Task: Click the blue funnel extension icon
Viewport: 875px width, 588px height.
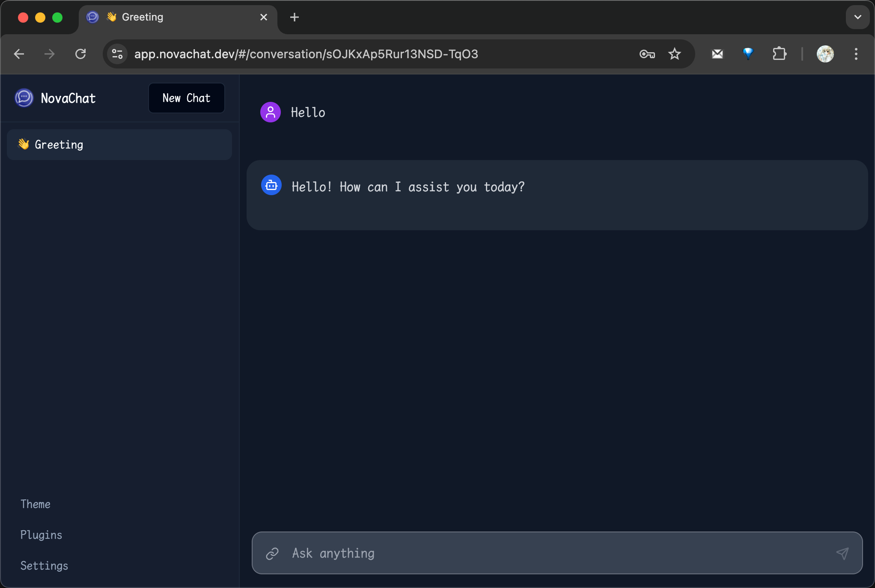Action: coord(748,54)
